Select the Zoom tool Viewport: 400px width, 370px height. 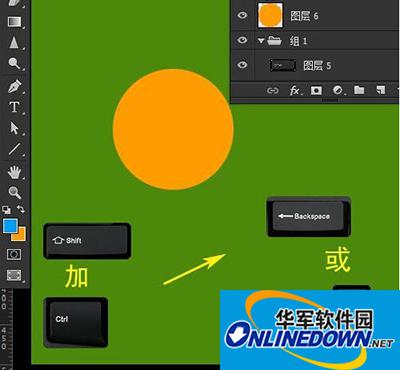point(14,192)
